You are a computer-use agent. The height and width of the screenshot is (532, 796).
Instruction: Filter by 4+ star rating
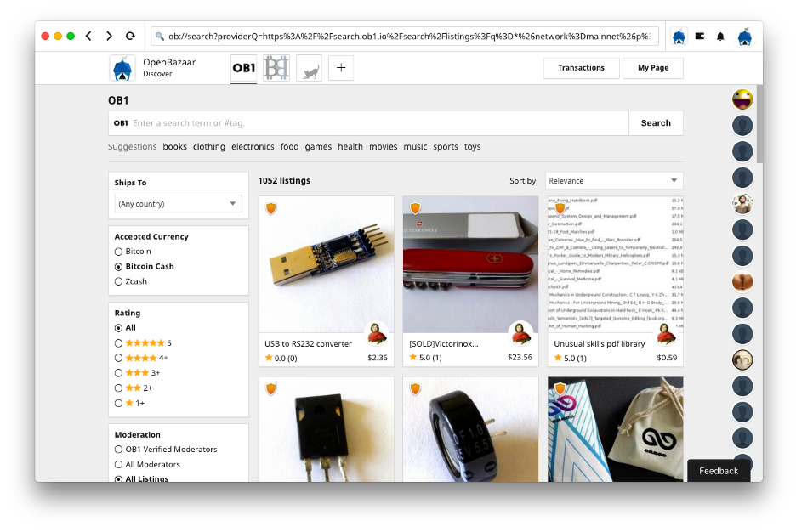tap(119, 358)
